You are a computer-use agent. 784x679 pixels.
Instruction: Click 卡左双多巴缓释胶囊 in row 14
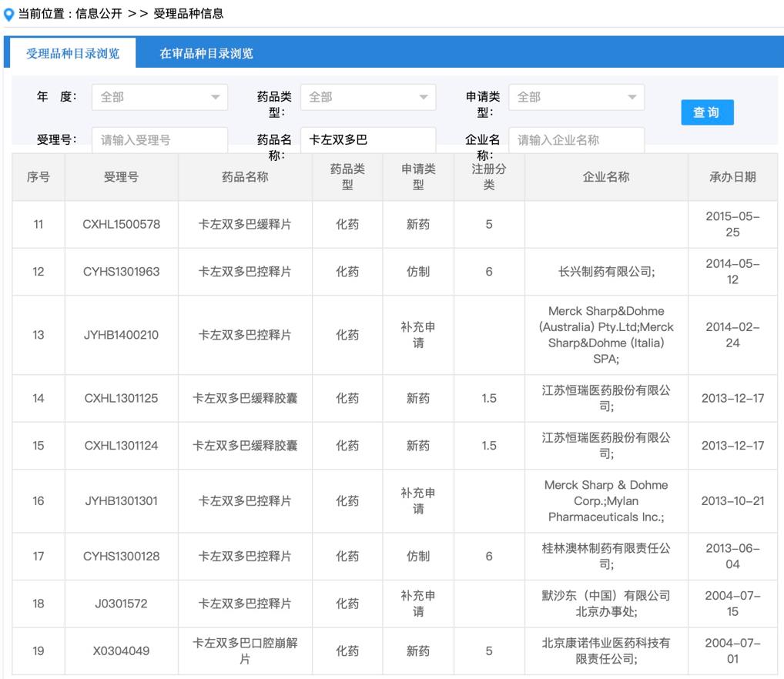click(245, 398)
